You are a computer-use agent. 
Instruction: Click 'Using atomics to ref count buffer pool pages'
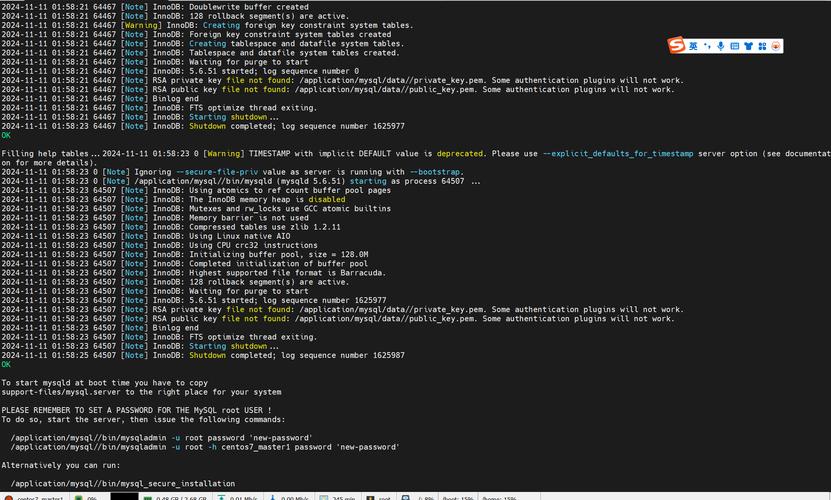[x=290, y=190]
